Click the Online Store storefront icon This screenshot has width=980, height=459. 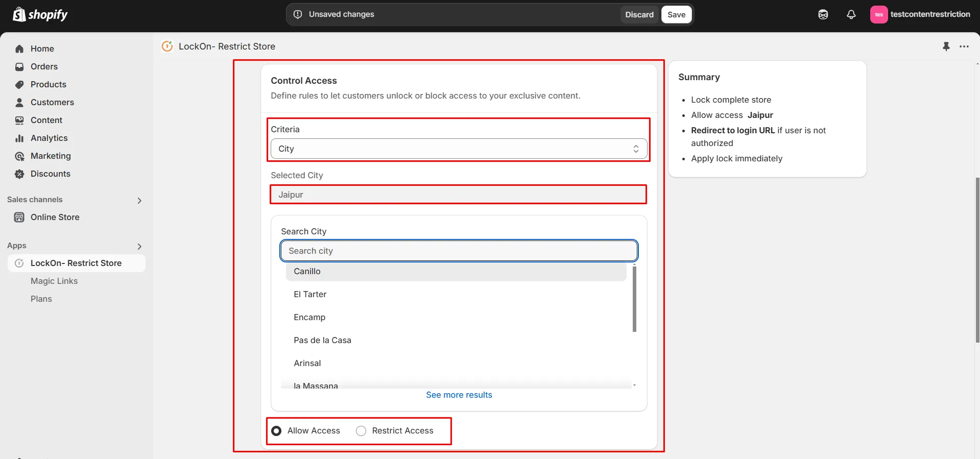point(19,218)
